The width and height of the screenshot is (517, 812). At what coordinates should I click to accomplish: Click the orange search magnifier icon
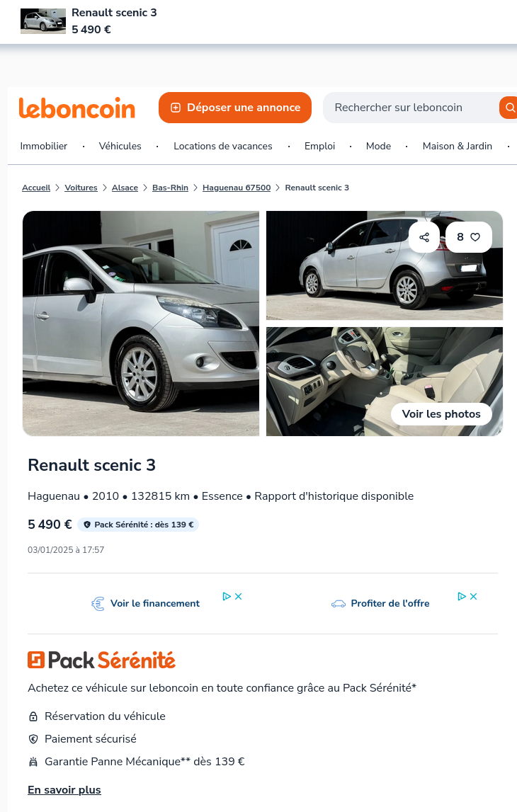point(510,108)
